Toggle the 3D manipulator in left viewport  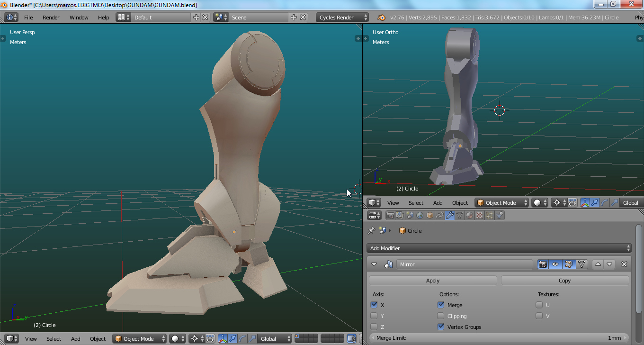click(x=222, y=339)
